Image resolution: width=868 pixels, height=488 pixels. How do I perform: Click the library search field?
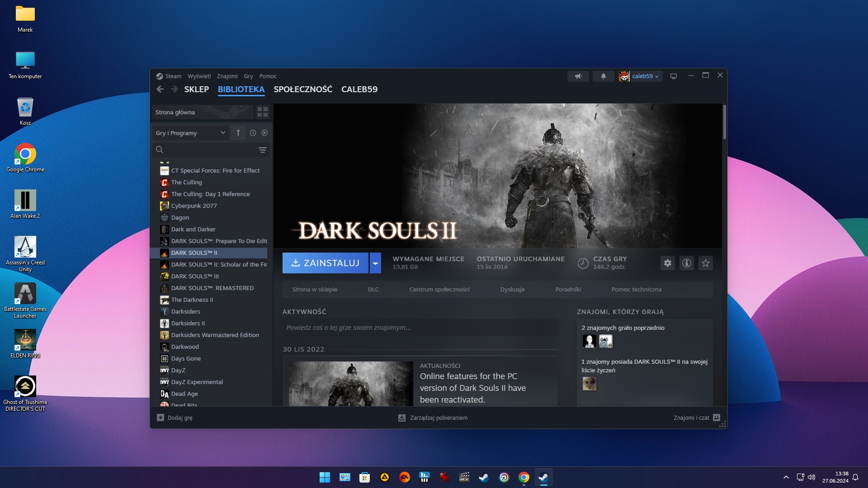211,150
